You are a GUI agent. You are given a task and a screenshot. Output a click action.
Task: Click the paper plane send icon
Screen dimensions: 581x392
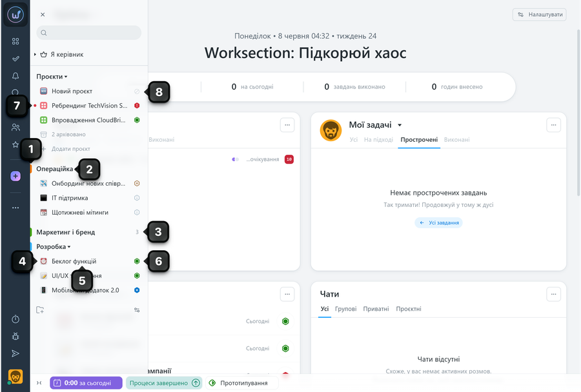click(15, 353)
